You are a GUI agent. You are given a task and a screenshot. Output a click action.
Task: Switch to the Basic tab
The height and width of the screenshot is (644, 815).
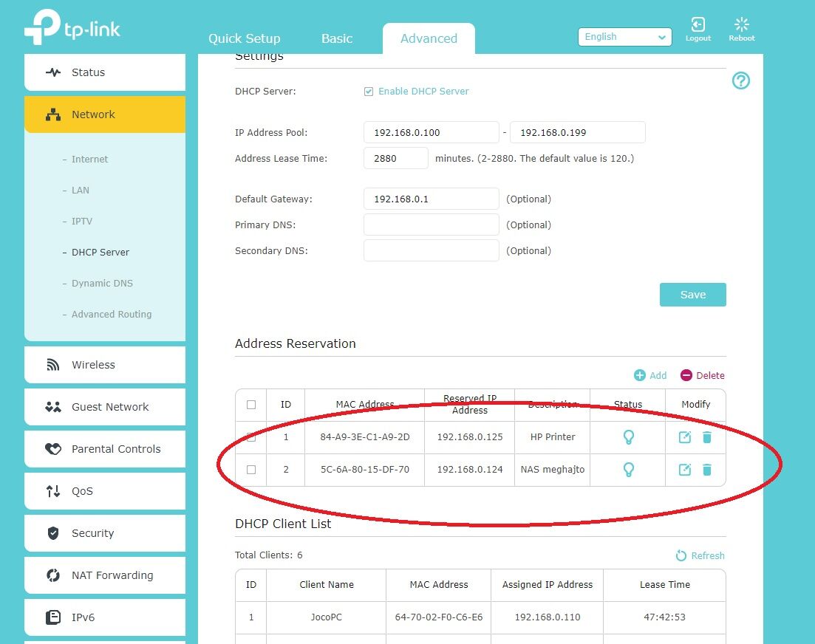click(x=337, y=38)
